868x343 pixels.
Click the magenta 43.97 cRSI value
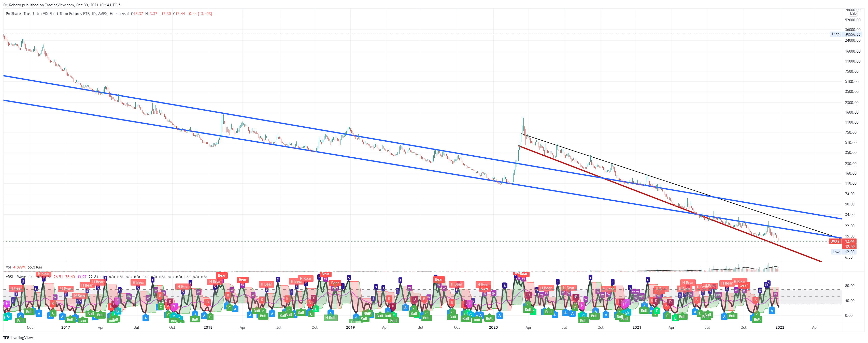click(82, 277)
